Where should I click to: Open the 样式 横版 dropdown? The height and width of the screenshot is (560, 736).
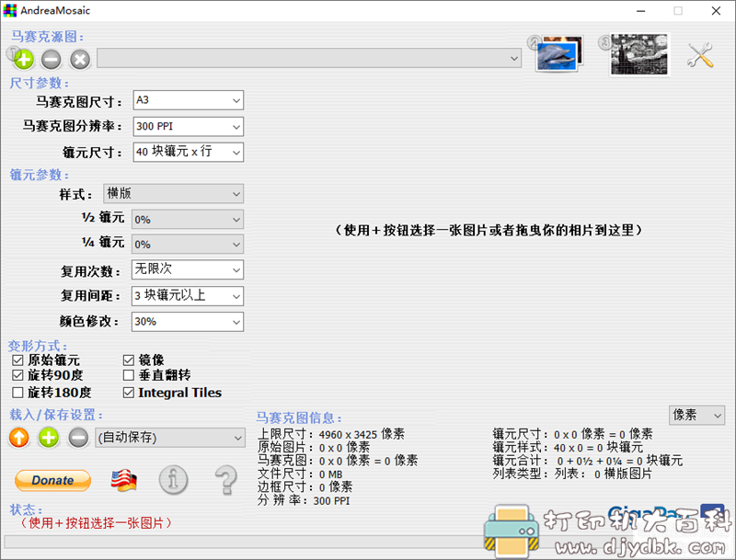pyautogui.click(x=173, y=194)
